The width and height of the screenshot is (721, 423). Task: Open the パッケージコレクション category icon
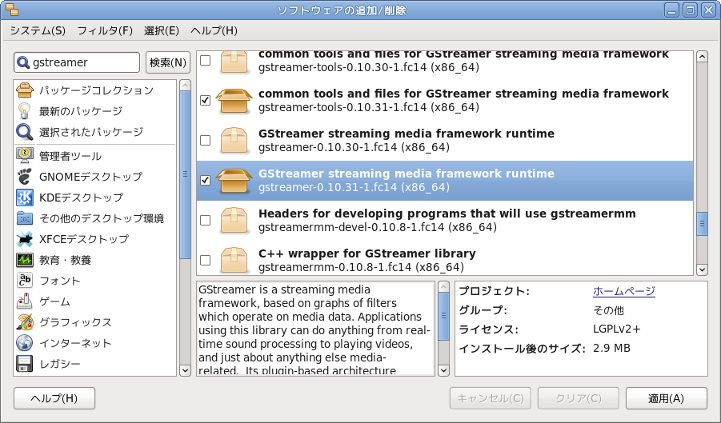24,90
